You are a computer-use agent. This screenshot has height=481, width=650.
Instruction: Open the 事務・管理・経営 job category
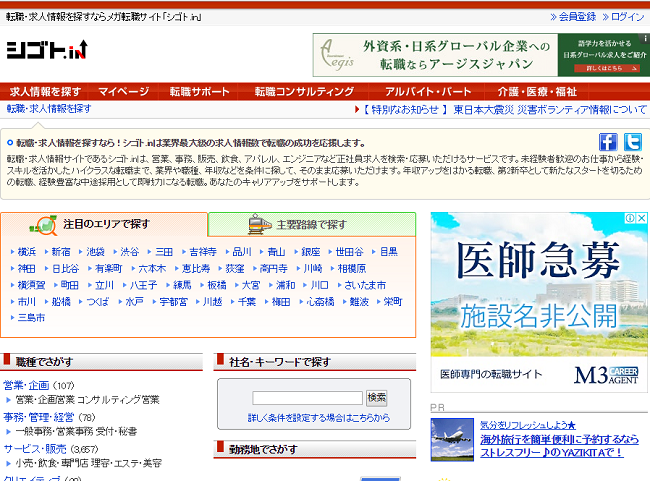click(x=39, y=417)
